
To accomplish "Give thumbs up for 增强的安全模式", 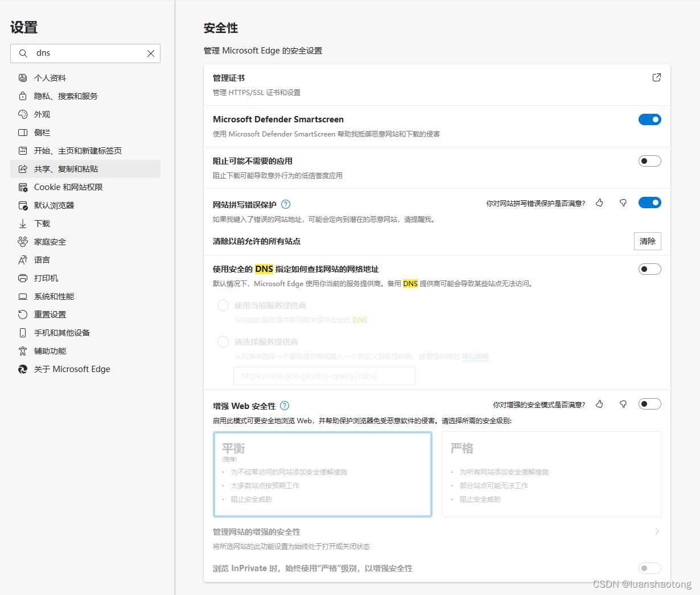I will pos(599,404).
